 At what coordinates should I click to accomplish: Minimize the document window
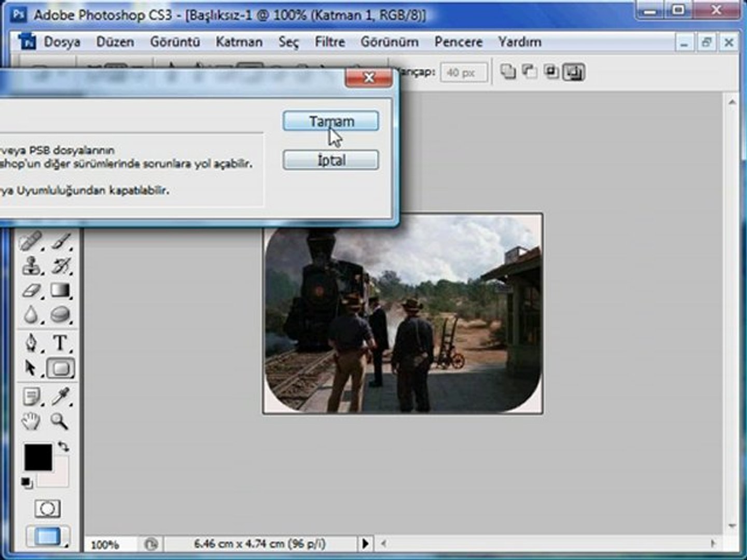684,43
